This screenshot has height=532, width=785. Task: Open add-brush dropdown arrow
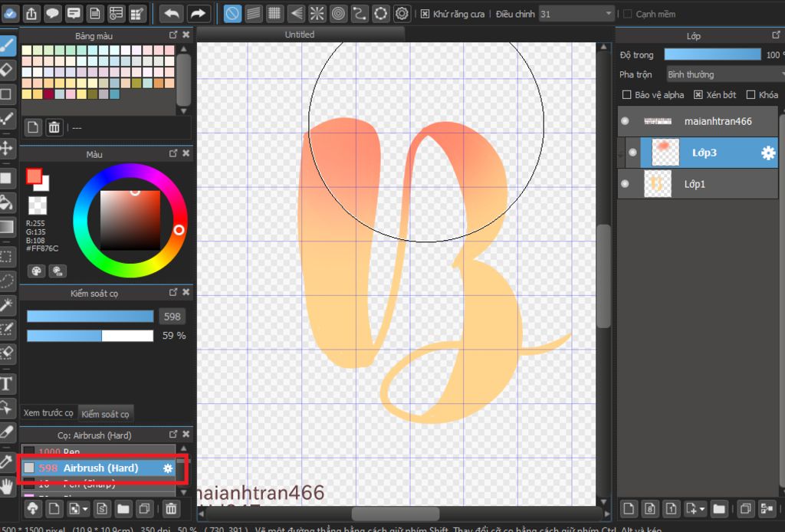[85, 510]
